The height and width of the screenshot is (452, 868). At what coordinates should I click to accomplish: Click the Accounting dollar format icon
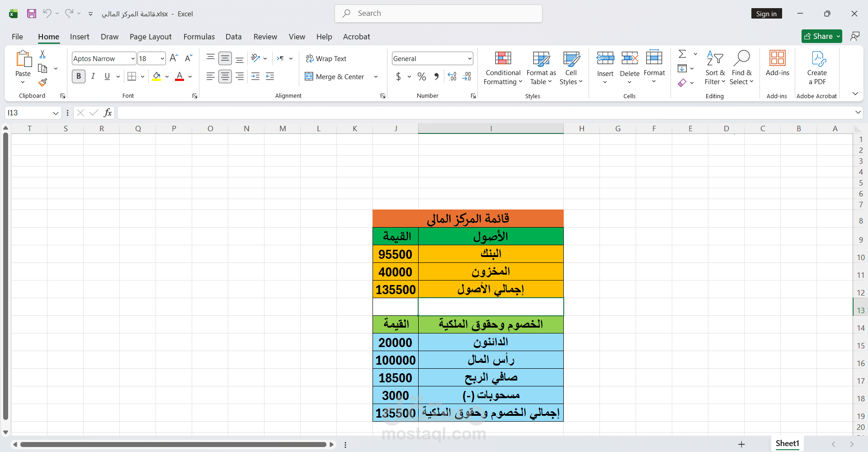tap(398, 76)
